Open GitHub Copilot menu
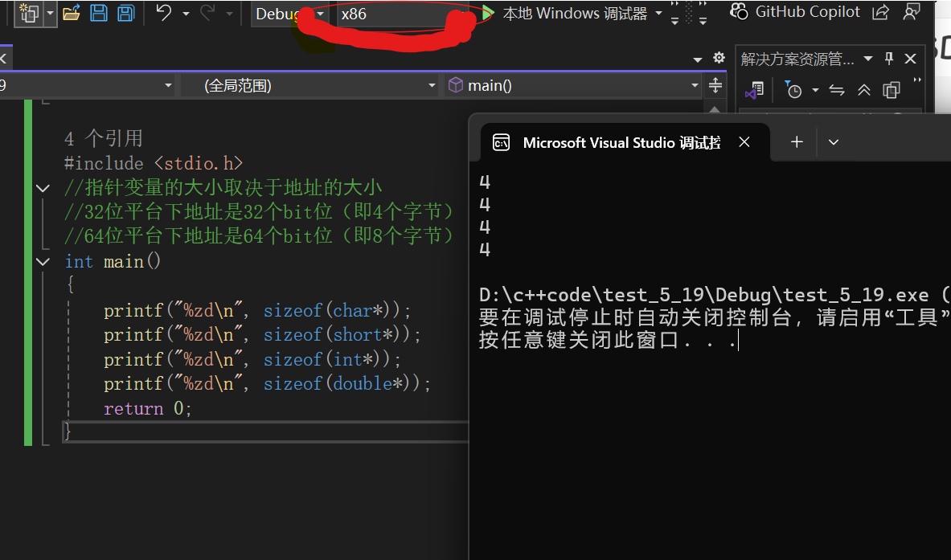Image resolution: width=951 pixels, height=560 pixels. 795,11
